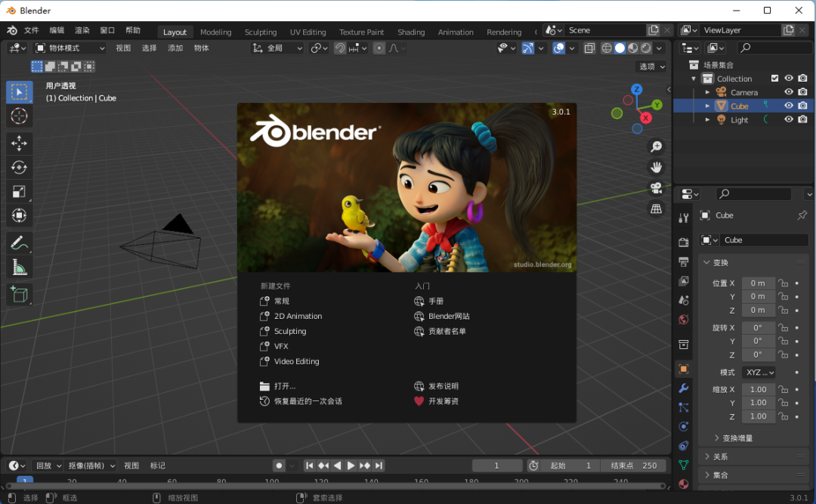
Task: Click the current frame field
Action: tap(497, 465)
